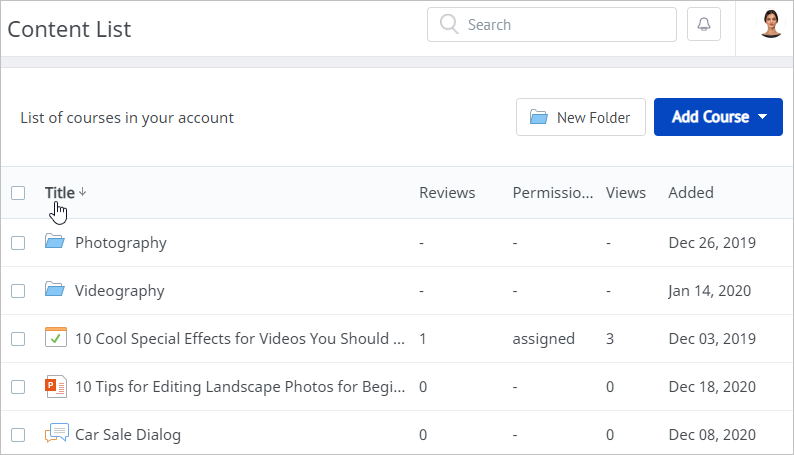The width and height of the screenshot is (794, 455).
Task: Create a folder with New Folder button
Action: coord(581,117)
